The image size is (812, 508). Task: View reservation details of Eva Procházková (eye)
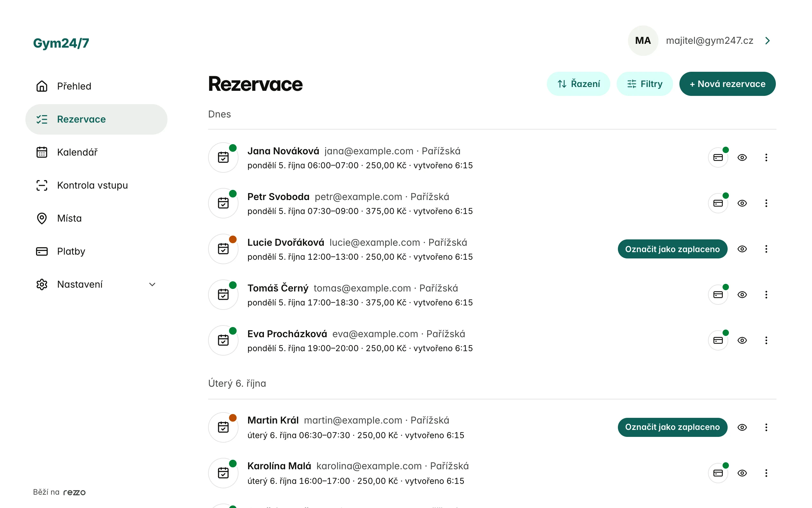pos(742,340)
